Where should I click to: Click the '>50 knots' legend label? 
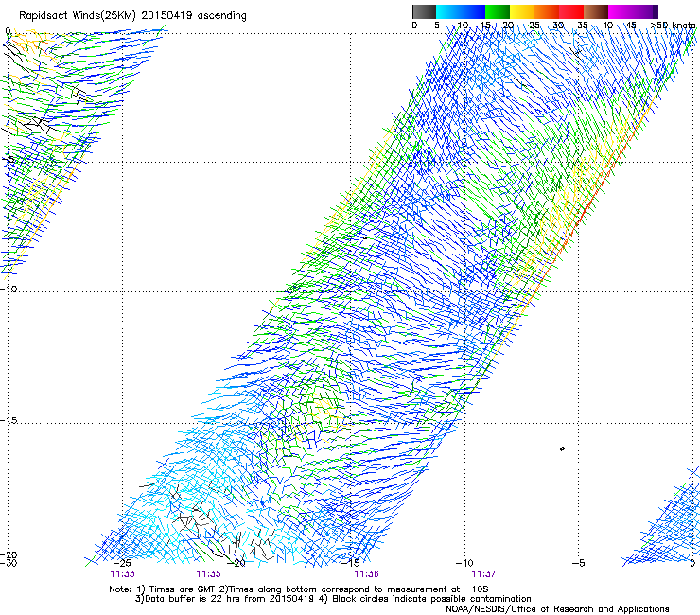click(x=673, y=26)
